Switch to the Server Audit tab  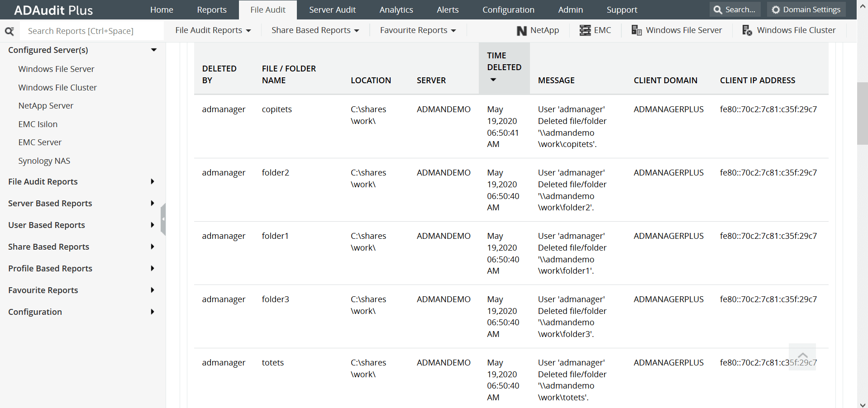(x=332, y=9)
